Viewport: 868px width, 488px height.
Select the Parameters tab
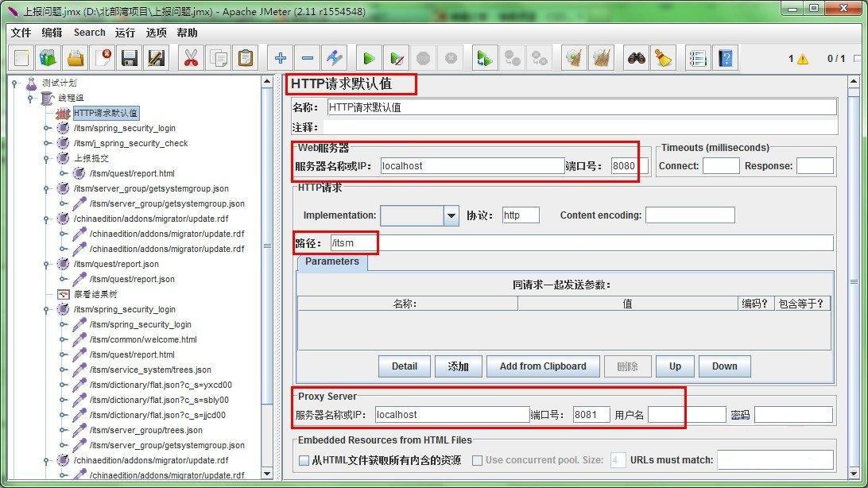coord(332,261)
